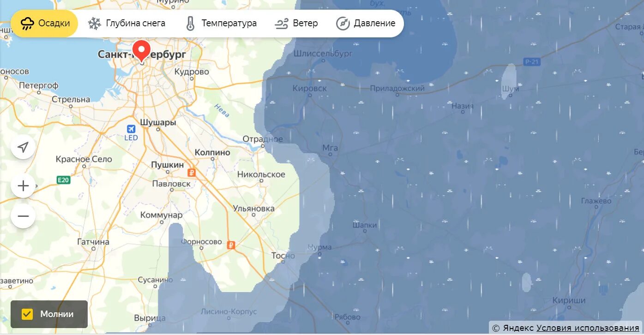Click the Шапки label

[x=365, y=225]
